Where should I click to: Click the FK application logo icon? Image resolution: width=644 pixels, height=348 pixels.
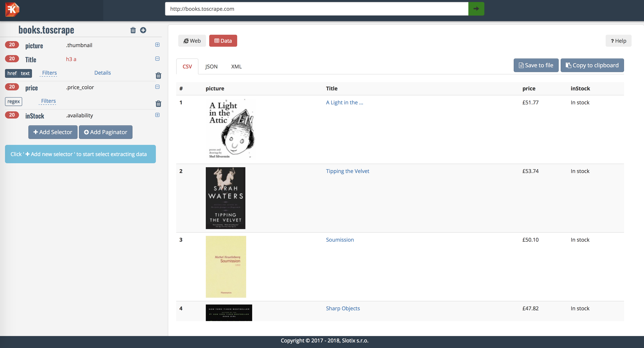12,10
